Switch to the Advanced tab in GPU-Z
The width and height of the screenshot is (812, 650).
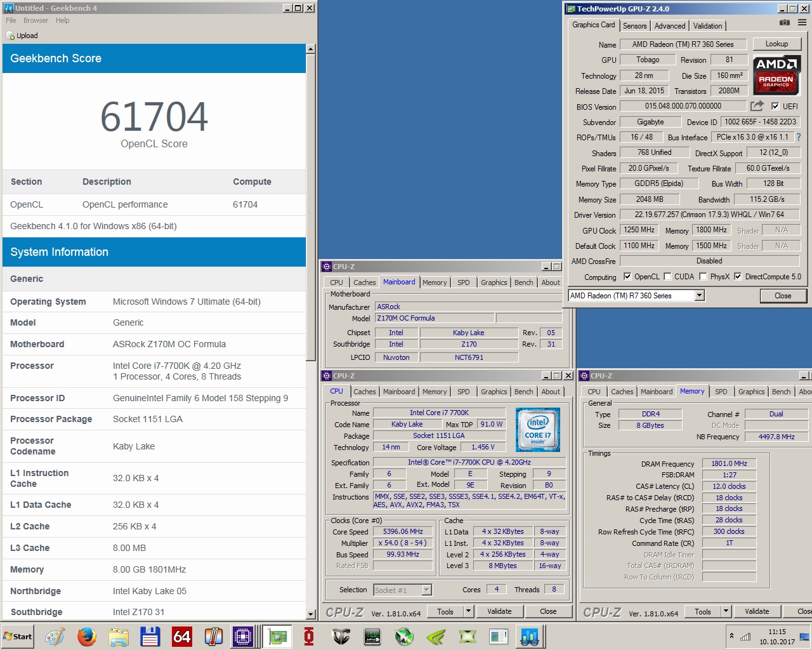coord(670,26)
